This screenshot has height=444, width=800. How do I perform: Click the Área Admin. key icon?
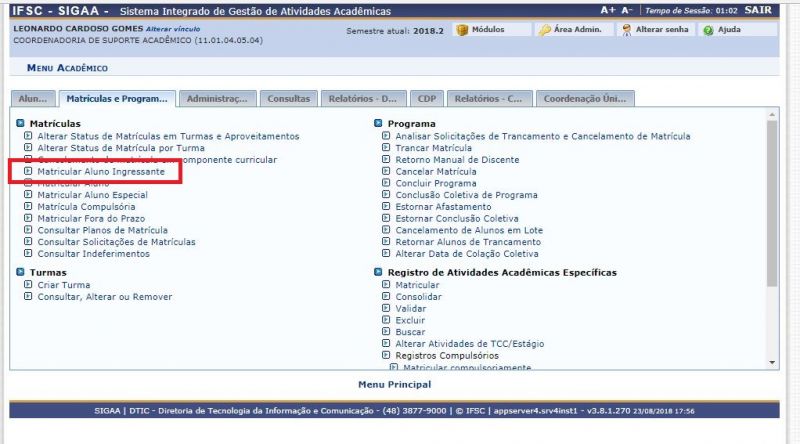click(545, 30)
